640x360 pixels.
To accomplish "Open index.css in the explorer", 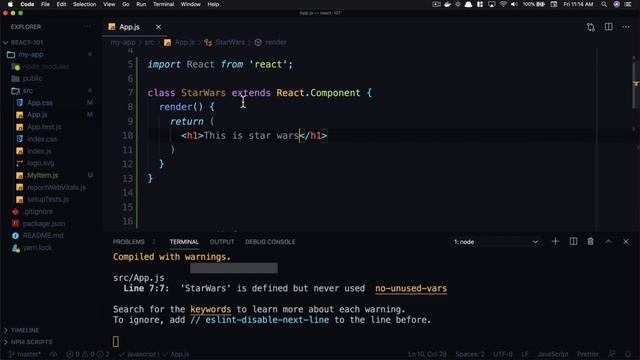I will pyautogui.click(x=42, y=139).
